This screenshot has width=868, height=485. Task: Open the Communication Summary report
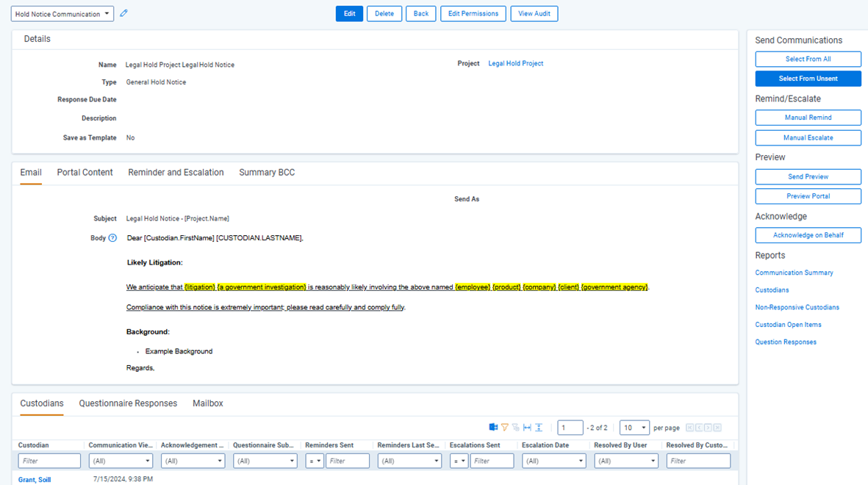coord(794,273)
